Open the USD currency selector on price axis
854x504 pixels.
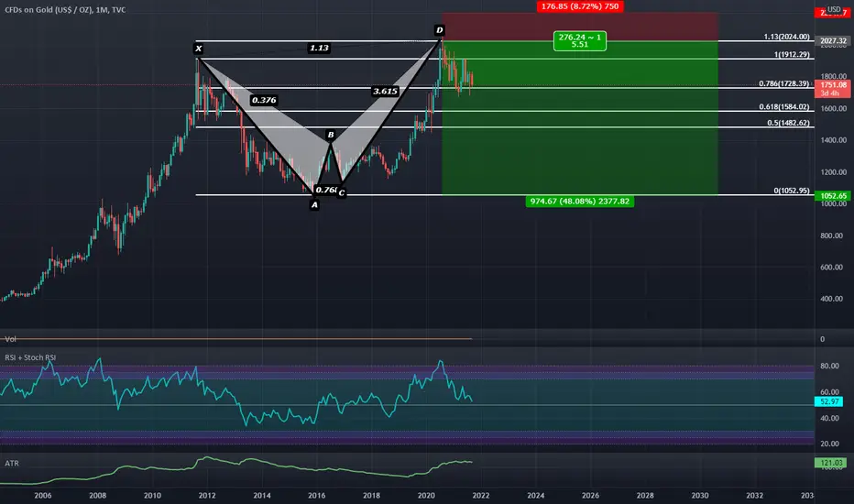point(834,9)
